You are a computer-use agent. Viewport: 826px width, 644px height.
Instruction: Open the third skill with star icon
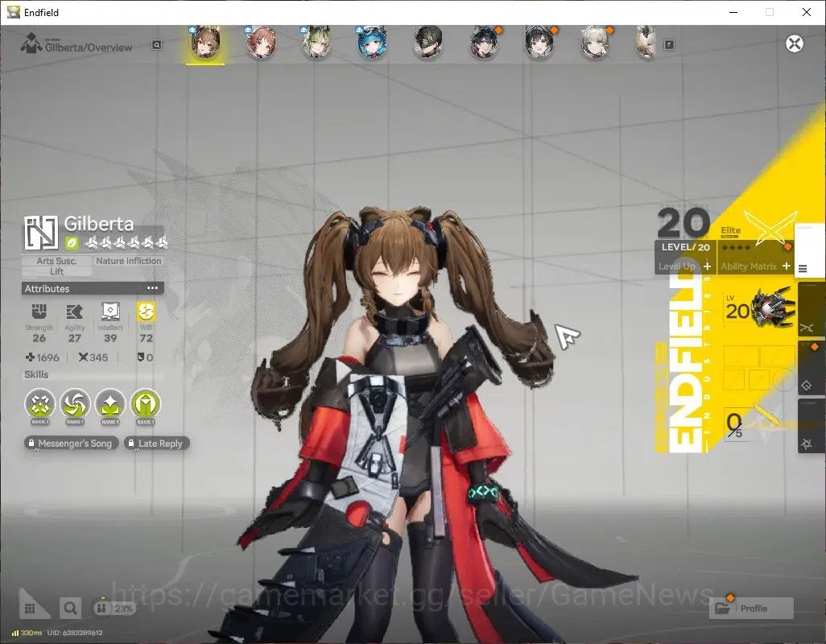click(110, 404)
